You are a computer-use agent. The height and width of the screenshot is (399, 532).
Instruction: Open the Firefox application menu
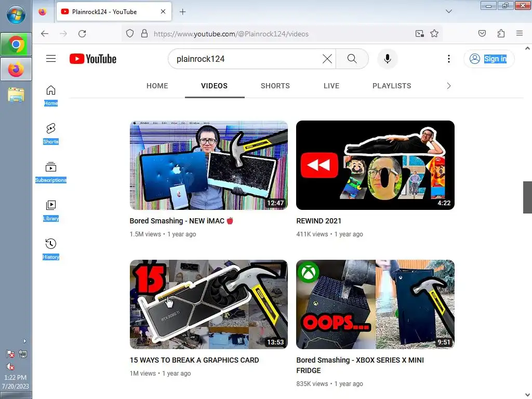click(519, 34)
